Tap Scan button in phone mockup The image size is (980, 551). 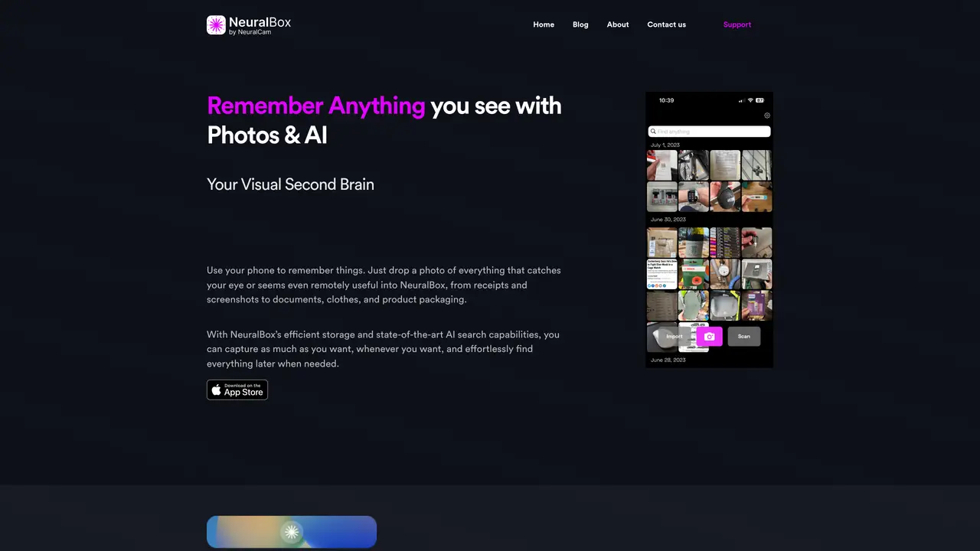tap(744, 336)
